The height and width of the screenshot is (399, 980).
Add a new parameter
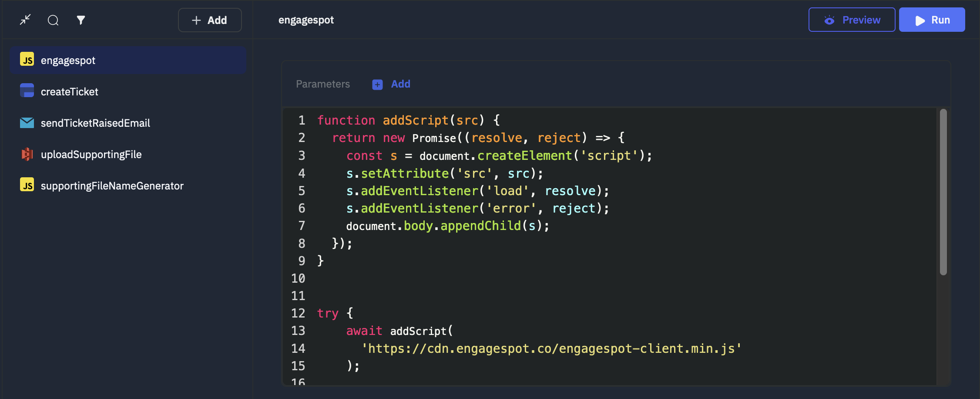[391, 84]
